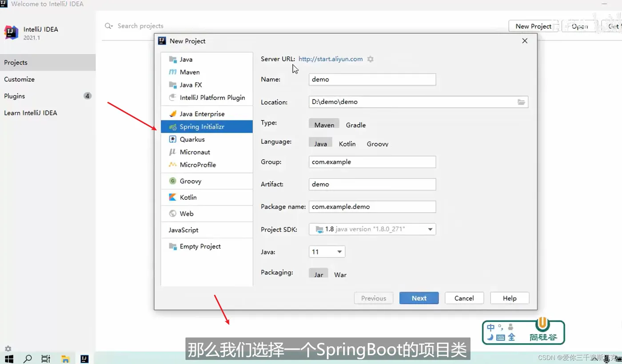Screen dimensions: 622x364
Task: Edit the Group field com.example
Action: (372, 162)
